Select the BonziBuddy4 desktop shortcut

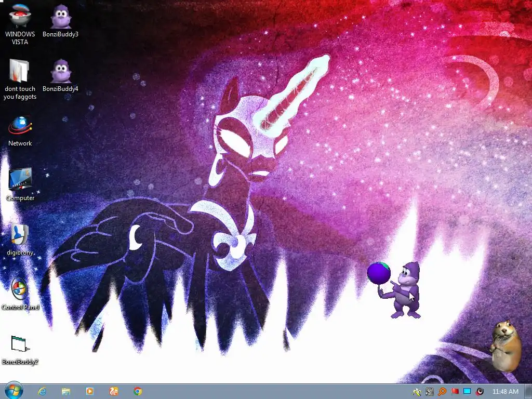pos(60,75)
